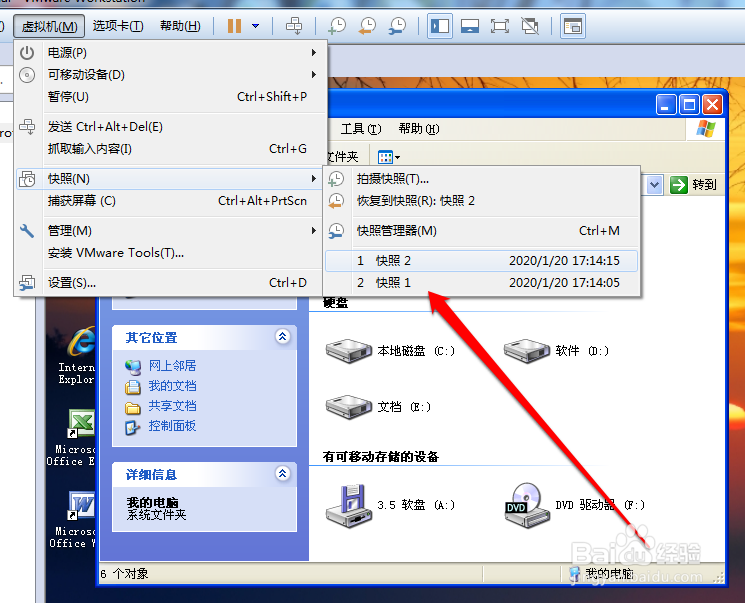Select snapshot entry 2 快照 1
This screenshot has width=745, height=603.
click(481, 283)
